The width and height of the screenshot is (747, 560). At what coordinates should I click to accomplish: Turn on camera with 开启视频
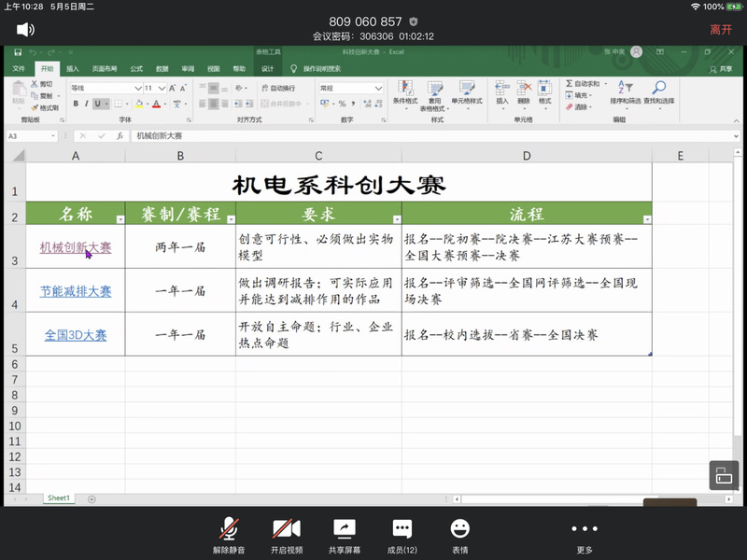coord(287,535)
